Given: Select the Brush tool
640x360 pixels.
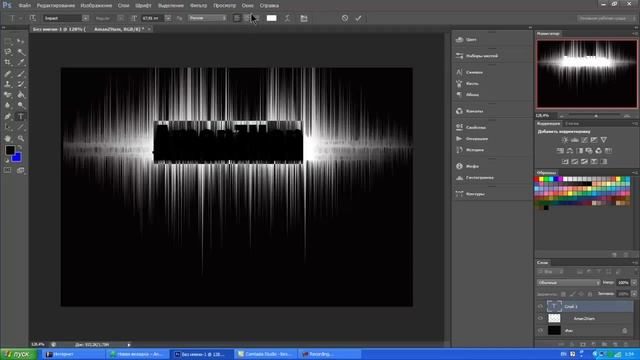Looking at the screenshot, I should [20, 73].
